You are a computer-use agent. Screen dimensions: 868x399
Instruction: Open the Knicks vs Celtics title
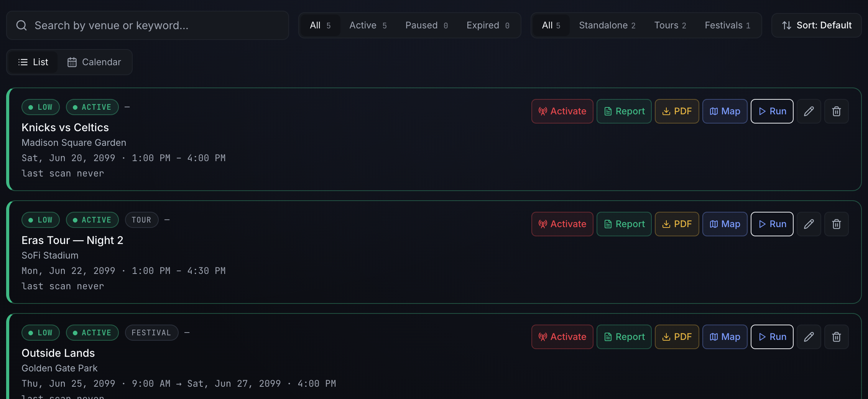[x=65, y=127]
